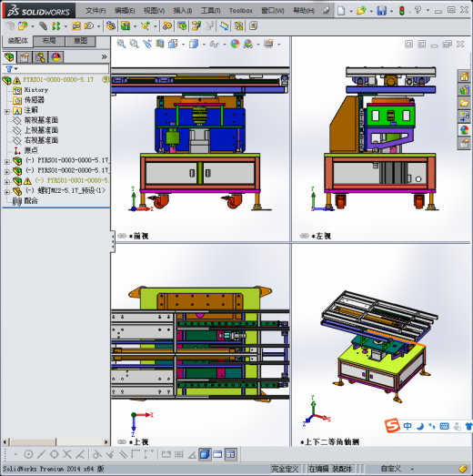Click the Mate paperclip icon
This screenshot has height=476, width=473.
[43, 26]
